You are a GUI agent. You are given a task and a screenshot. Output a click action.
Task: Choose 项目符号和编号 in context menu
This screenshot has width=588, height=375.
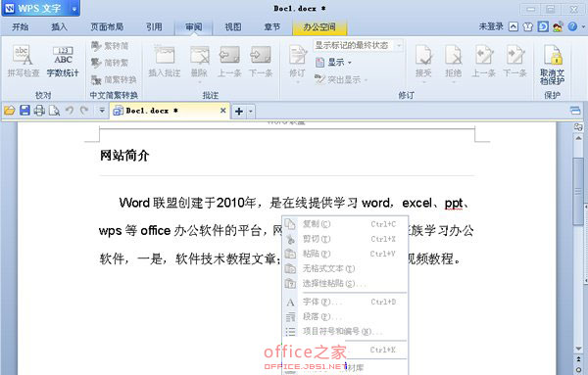345,331
